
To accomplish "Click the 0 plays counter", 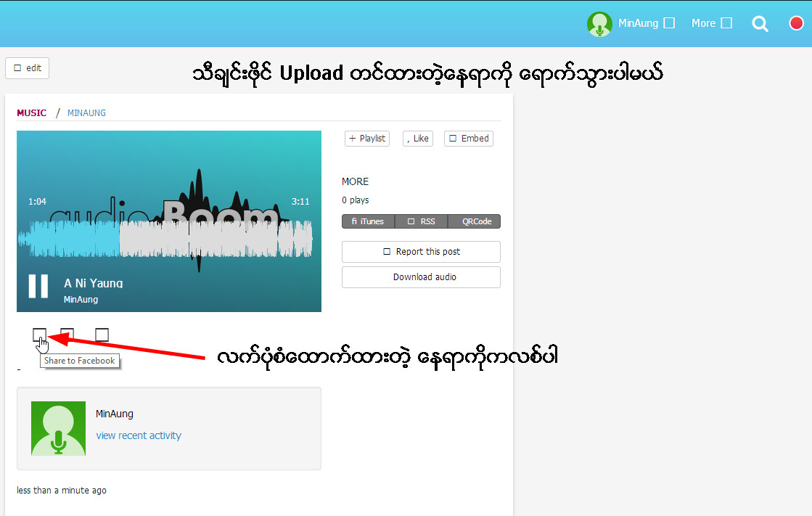I will [356, 200].
